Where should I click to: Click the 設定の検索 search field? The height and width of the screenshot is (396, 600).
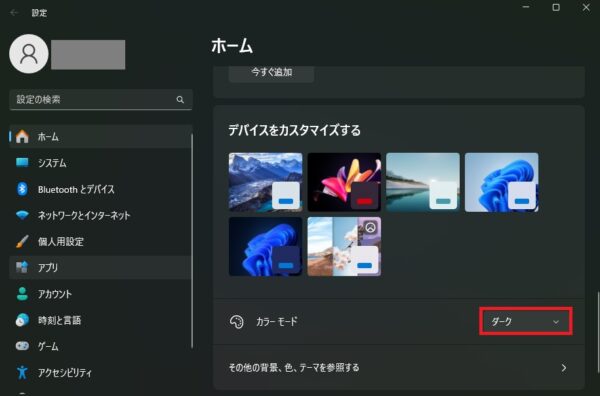101,99
